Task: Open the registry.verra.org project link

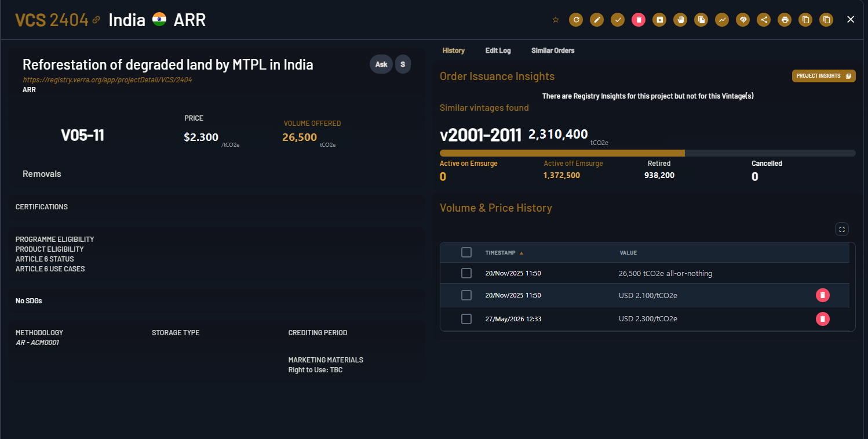Action: pyautogui.click(x=107, y=79)
